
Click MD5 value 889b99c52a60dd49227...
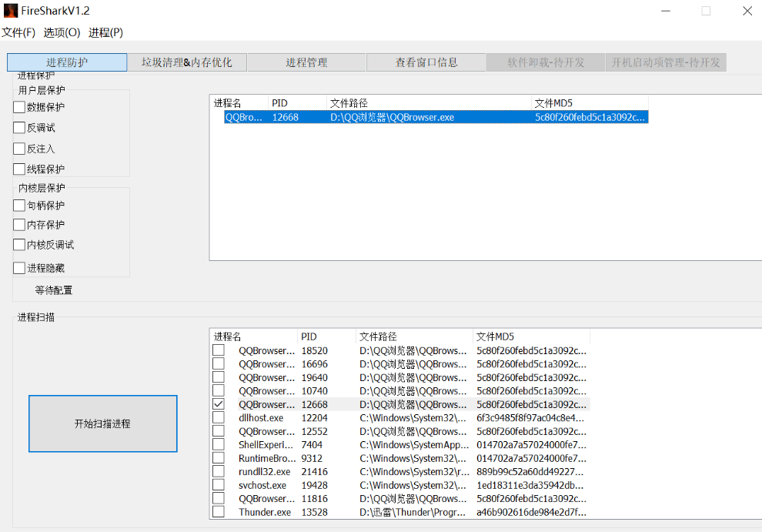pyautogui.click(x=530, y=472)
